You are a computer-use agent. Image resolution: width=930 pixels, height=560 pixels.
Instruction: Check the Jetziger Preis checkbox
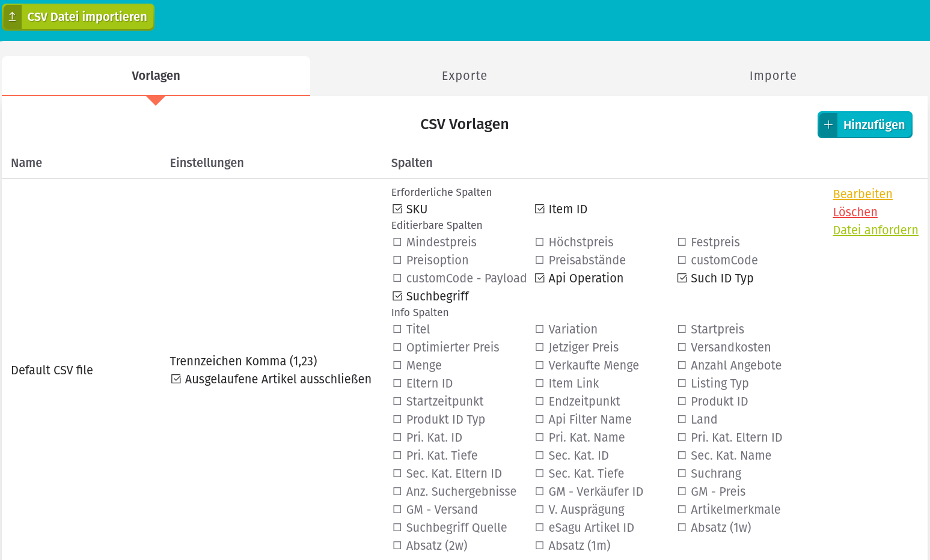540,347
